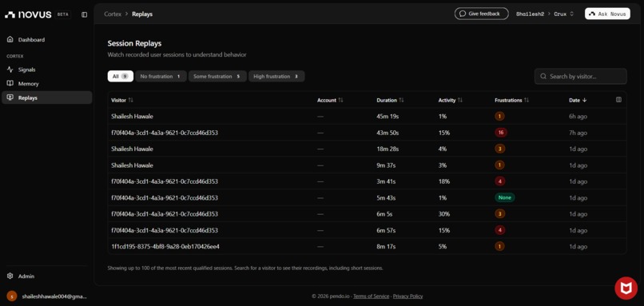Open Dashboard from the sidebar
Viewport: 644px width, 306px height.
pyautogui.click(x=46, y=40)
